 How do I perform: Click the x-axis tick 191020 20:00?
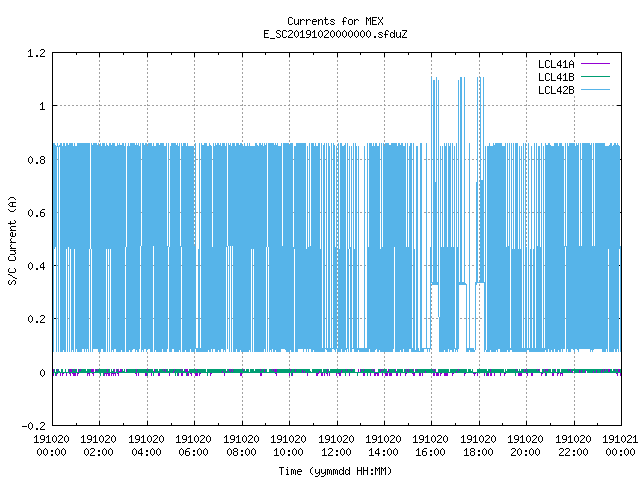tap(526, 446)
